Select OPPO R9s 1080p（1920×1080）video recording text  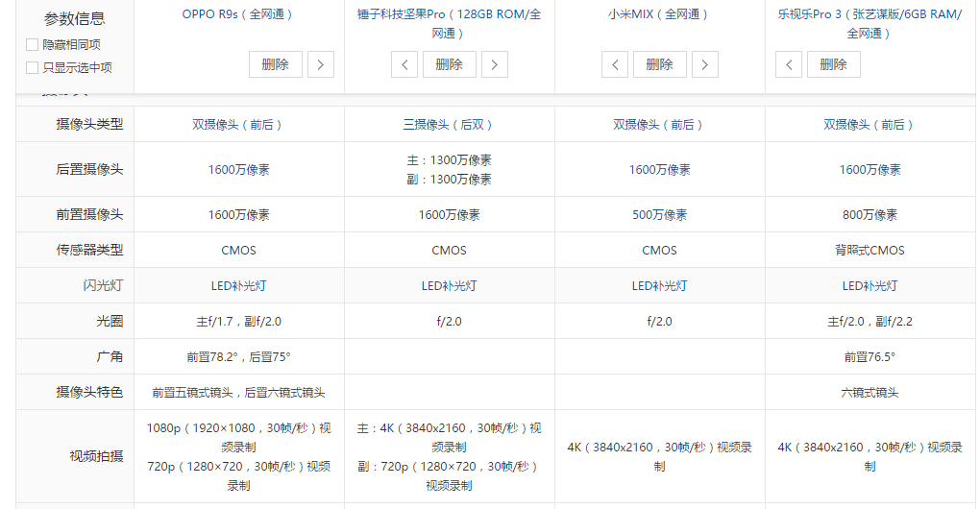(x=238, y=438)
